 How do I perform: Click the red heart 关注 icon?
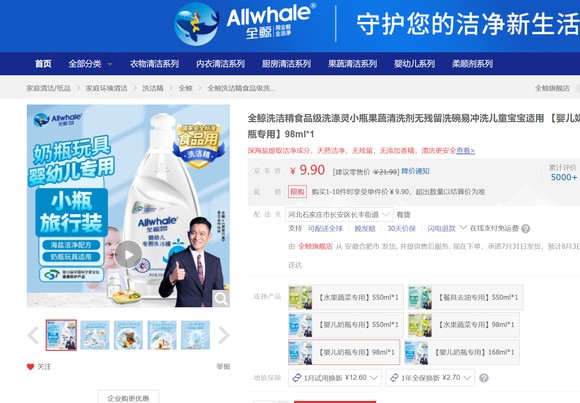pyautogui.click(x=30, y=367)
